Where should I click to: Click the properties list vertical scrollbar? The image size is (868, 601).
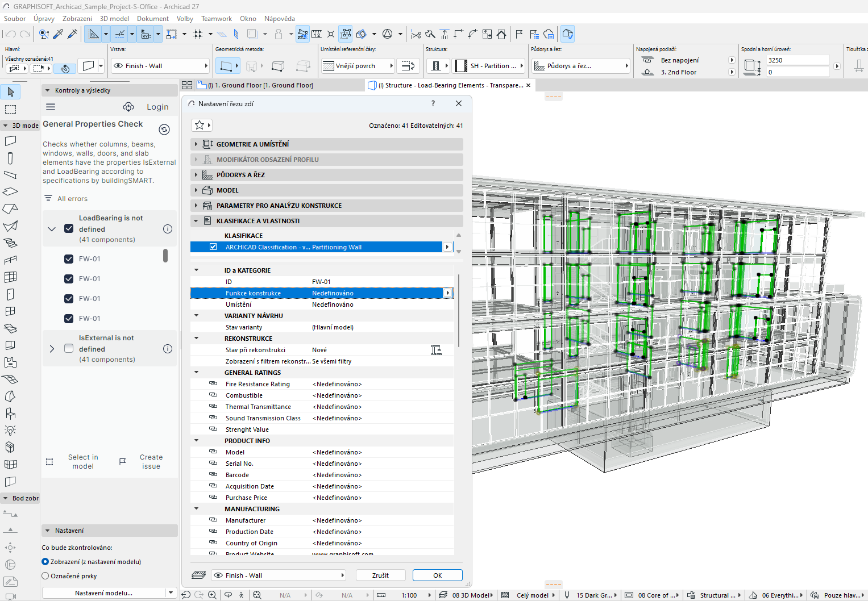[x=458, y=311]
